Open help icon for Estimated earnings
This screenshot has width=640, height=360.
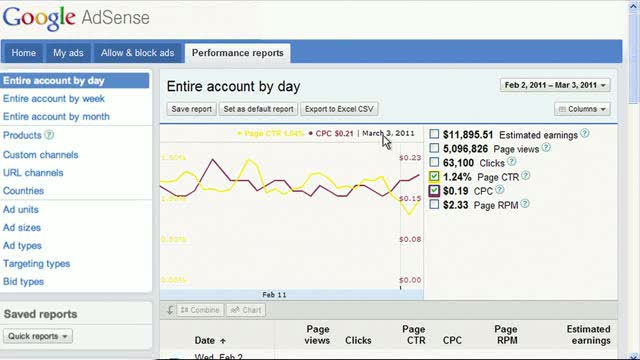coord(584,133)
